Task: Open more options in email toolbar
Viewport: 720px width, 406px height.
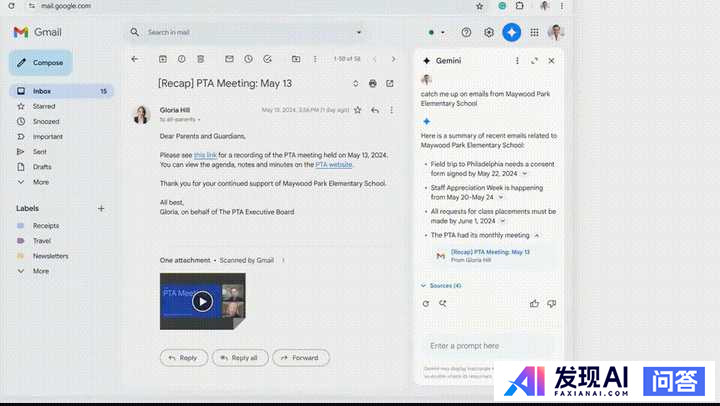Action: (315, 59)
